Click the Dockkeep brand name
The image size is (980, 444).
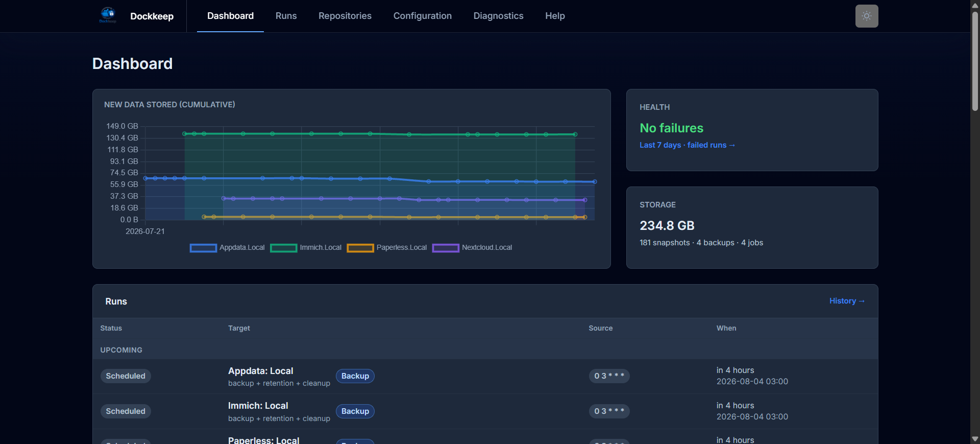coord(152,16)
